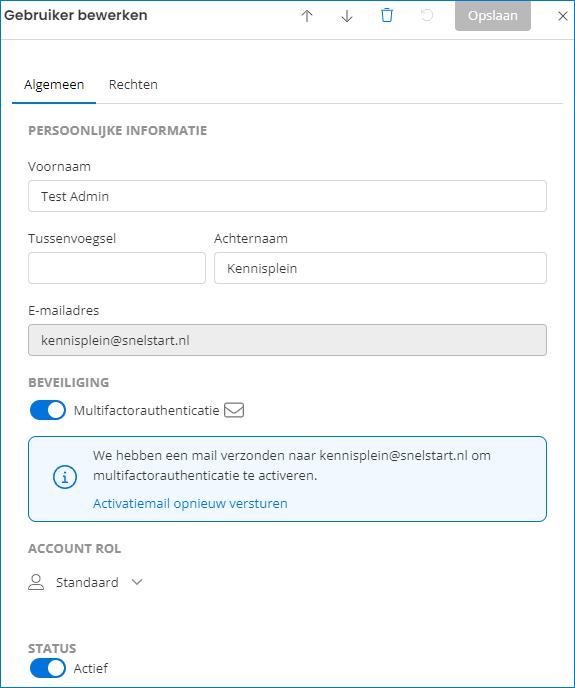Click the undo changes icon
The height and width of the screenshot is (688, 575).
coord(427,15)
